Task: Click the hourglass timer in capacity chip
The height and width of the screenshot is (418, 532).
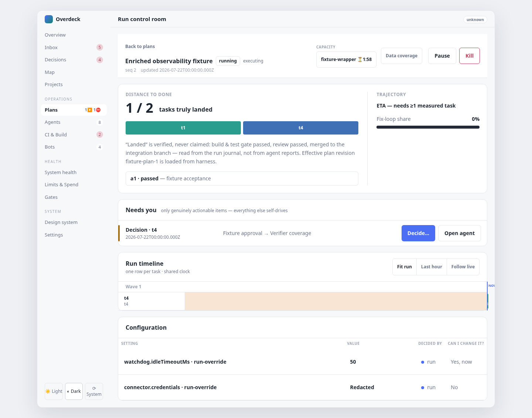Action: pos(360,60)
